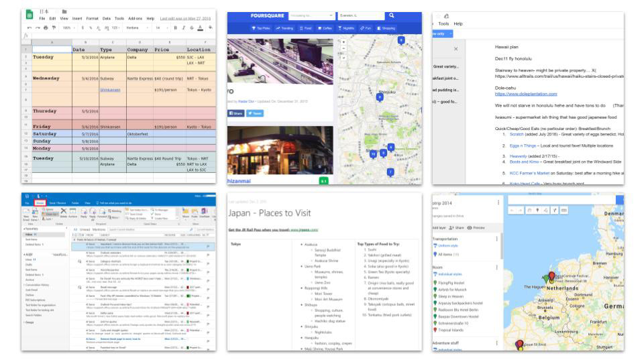Open the KCC Farmer's Market link
Viewport: 644px width, 362px height.
529,173
